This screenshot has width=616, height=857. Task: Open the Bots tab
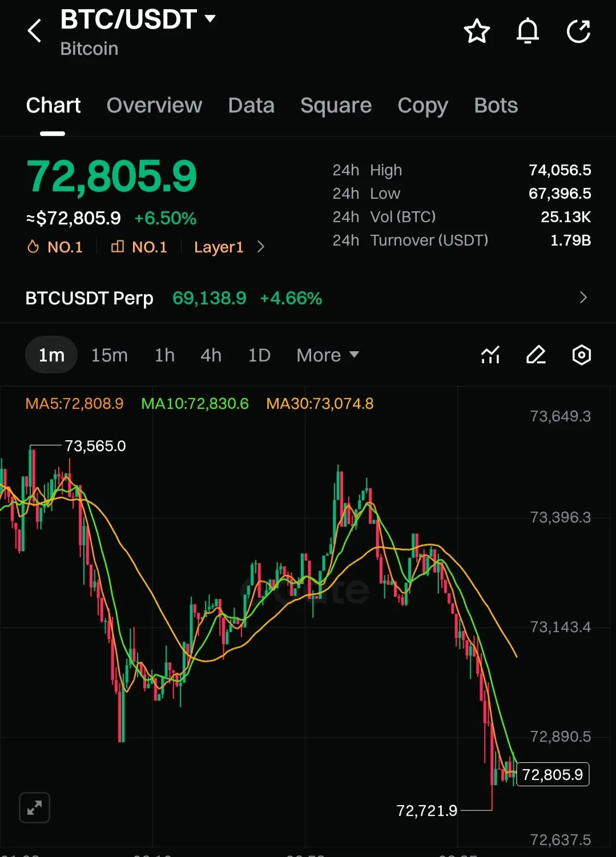pyautogui.click(x=496, y=106)
